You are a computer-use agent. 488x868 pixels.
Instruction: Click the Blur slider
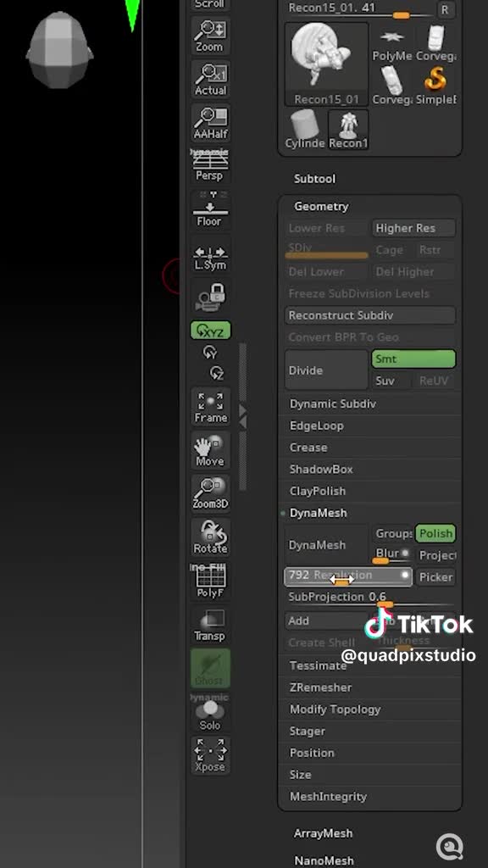392,555
